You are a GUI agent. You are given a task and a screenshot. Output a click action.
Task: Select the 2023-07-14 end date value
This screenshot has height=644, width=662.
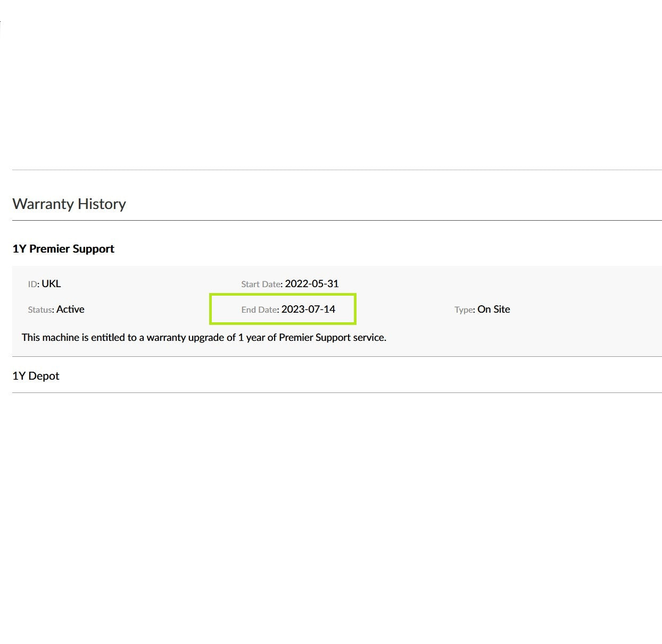(x=308, y=309)
